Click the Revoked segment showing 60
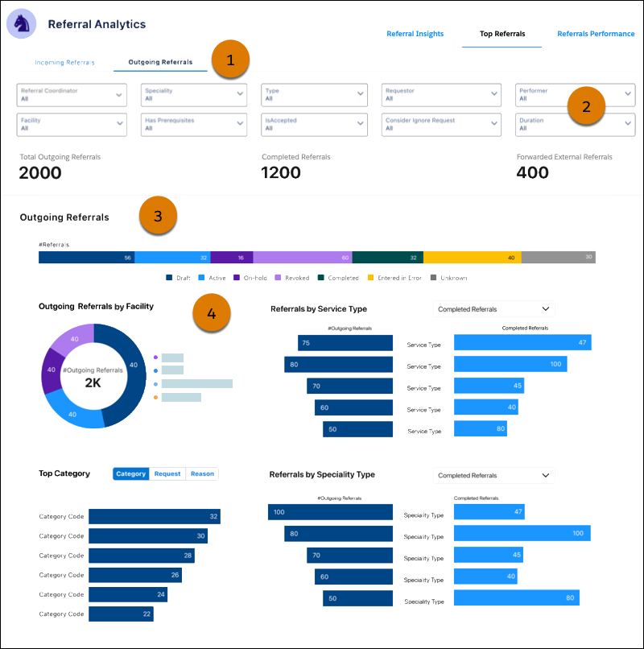 click(303, 258)
